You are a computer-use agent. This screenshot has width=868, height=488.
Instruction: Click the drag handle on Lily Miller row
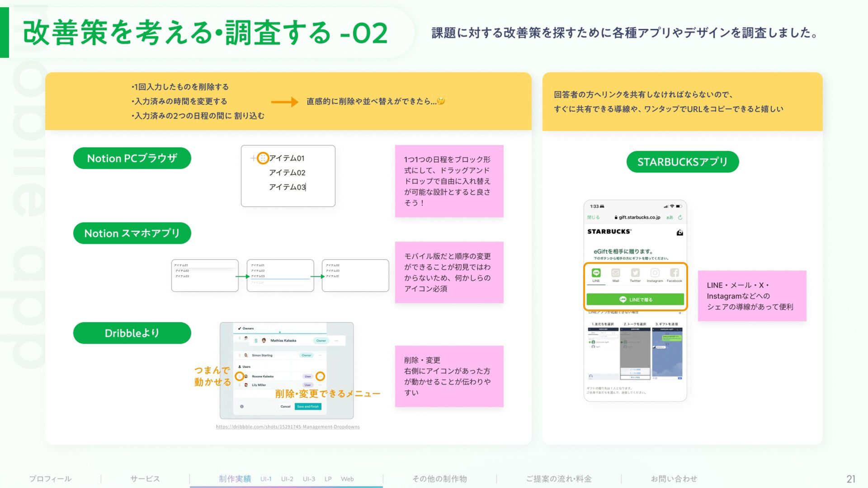click(240, 385)
